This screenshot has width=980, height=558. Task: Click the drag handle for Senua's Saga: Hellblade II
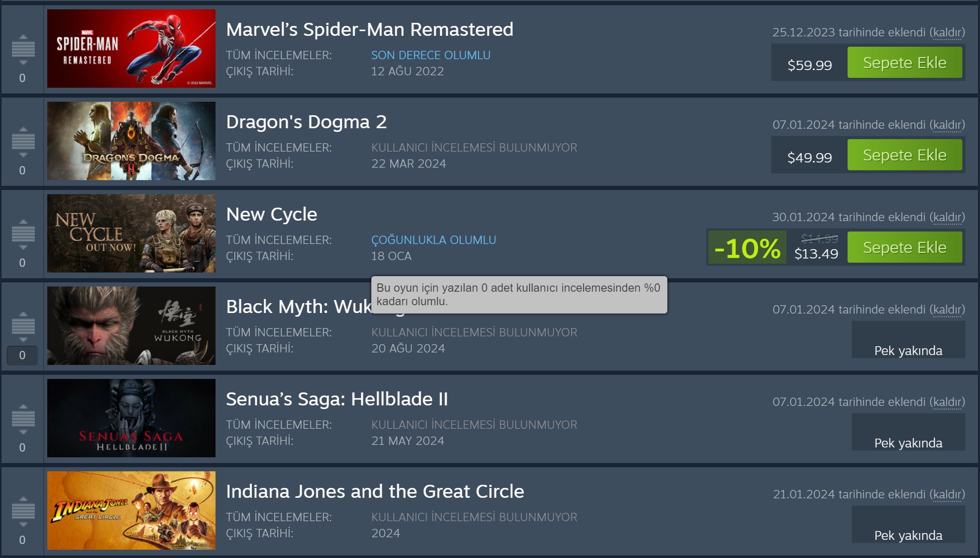[x=23, y=419]
